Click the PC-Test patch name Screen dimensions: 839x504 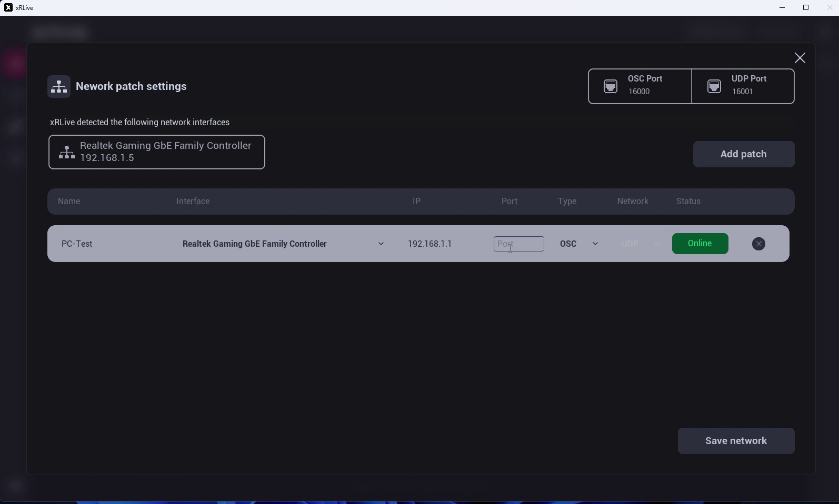77,244
